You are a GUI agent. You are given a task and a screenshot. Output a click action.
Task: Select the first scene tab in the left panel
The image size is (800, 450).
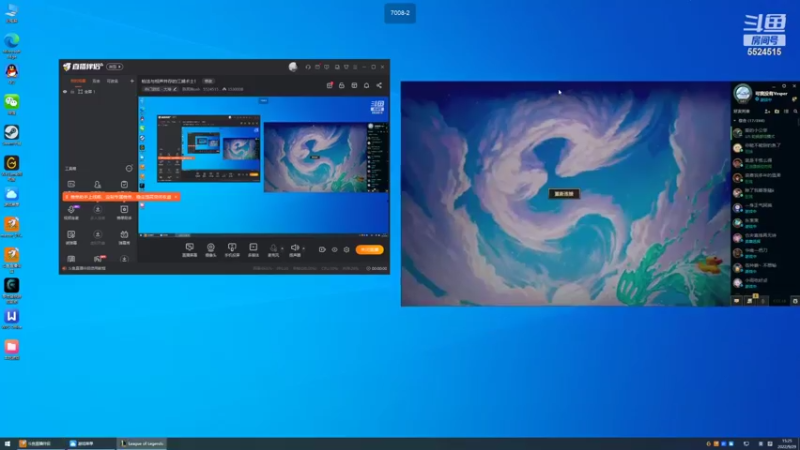pyautogui.click(x=78, y=81)
